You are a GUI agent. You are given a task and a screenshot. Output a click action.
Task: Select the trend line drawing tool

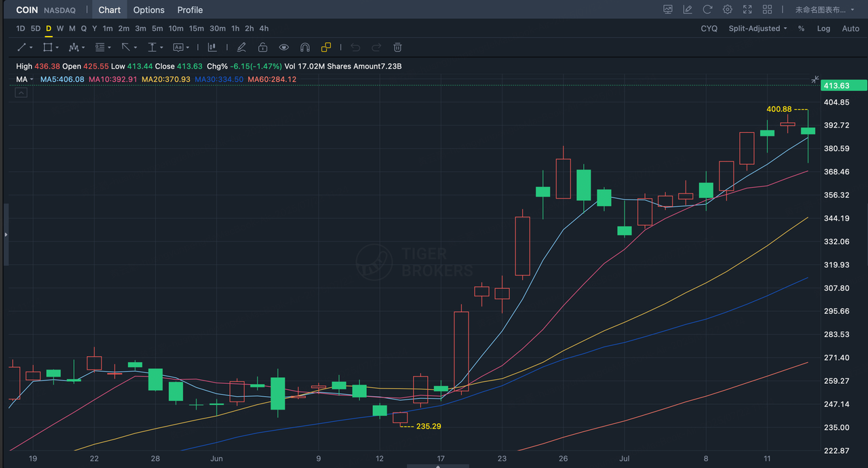click(22, 47)
